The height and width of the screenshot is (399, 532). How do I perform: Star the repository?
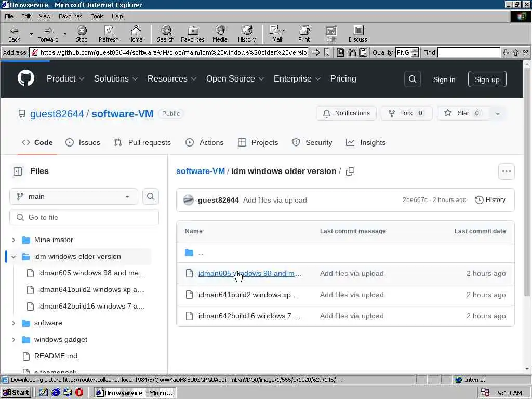463,113
